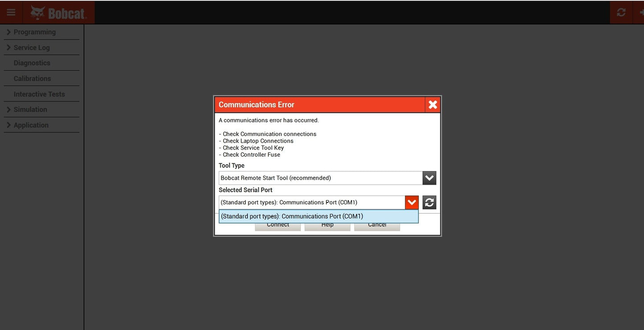
Task: Open Simulation in the sidebar
Action: (30, 109)
